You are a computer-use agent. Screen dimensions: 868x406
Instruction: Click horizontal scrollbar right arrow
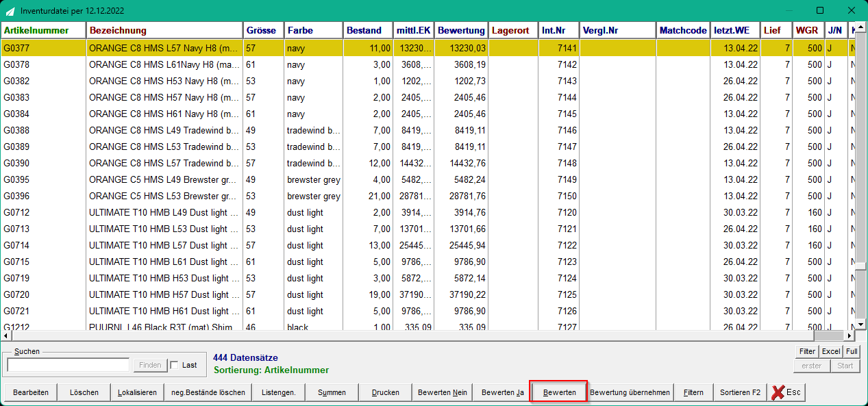click(x=850, y=336)
